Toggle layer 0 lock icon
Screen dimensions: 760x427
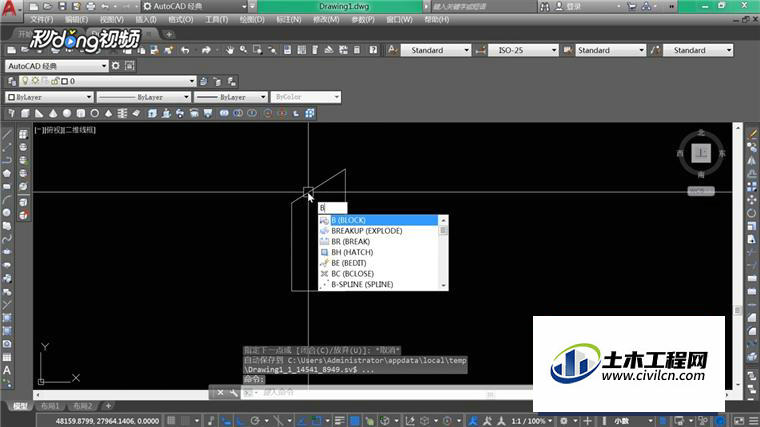[x=55, y=81]
